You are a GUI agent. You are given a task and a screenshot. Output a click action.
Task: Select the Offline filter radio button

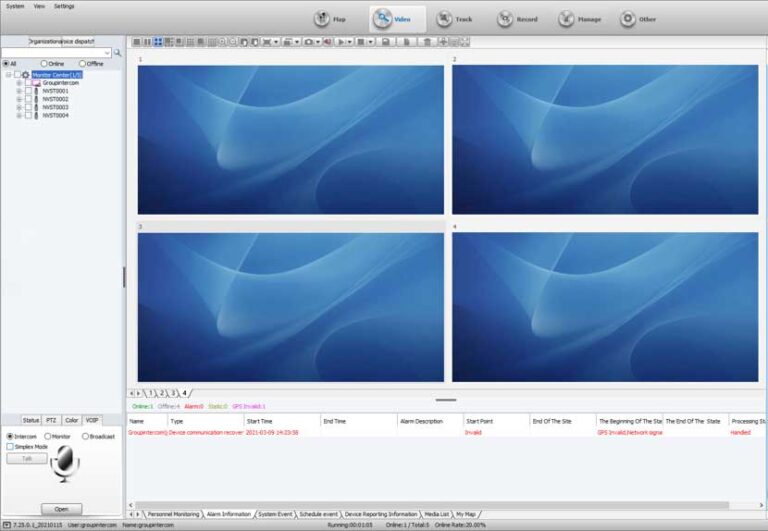pos(82,64)
